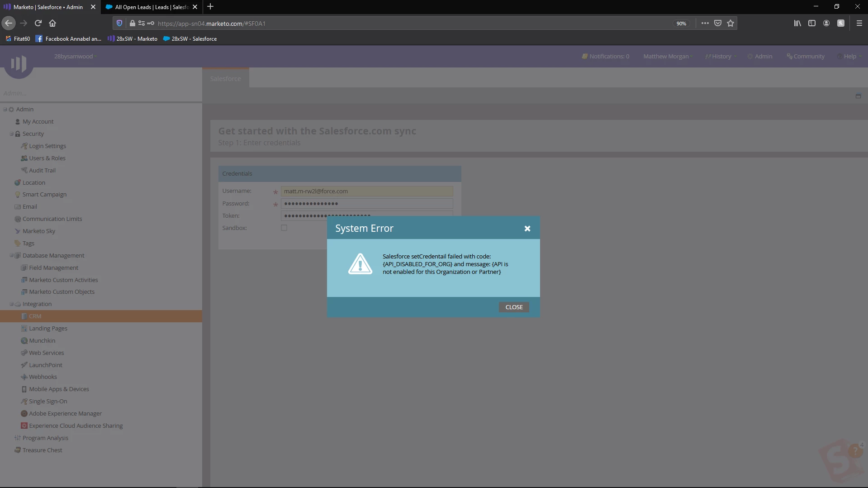Click the Login Settings icon

click(x=24, y=146)
